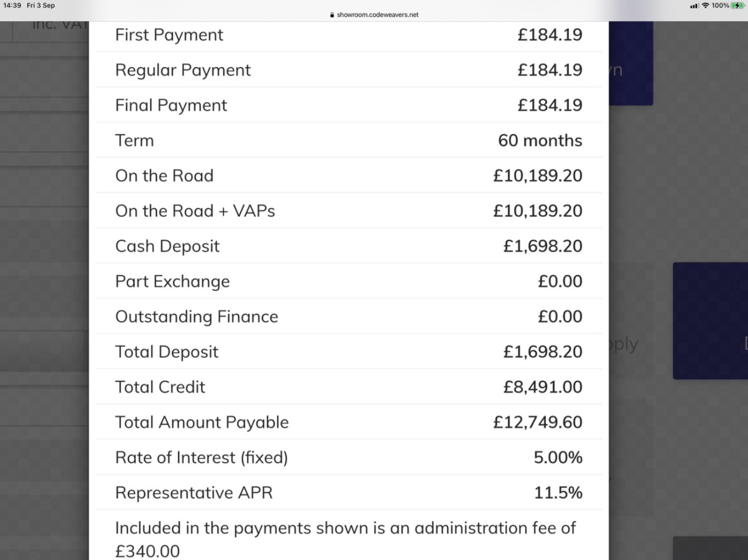Tap the Part Exchange row
Screen dimensions: 748x560
pos(348,281)
